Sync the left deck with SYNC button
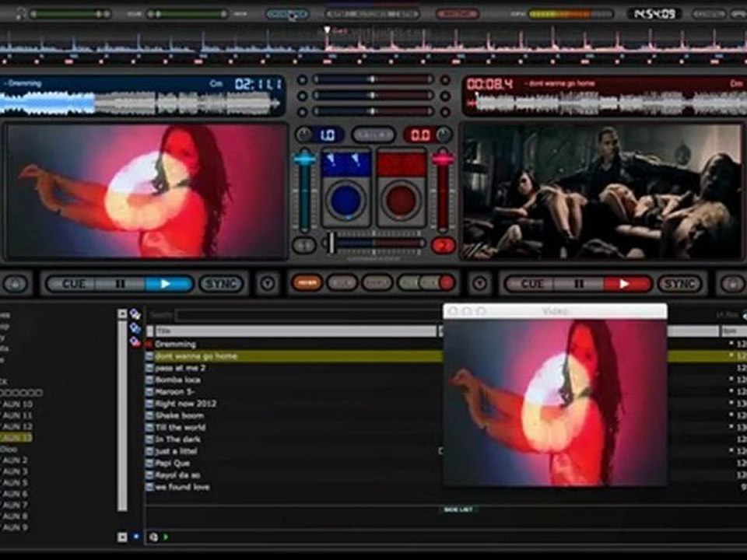This screenshot has width=747, height=560. (221, 284)
